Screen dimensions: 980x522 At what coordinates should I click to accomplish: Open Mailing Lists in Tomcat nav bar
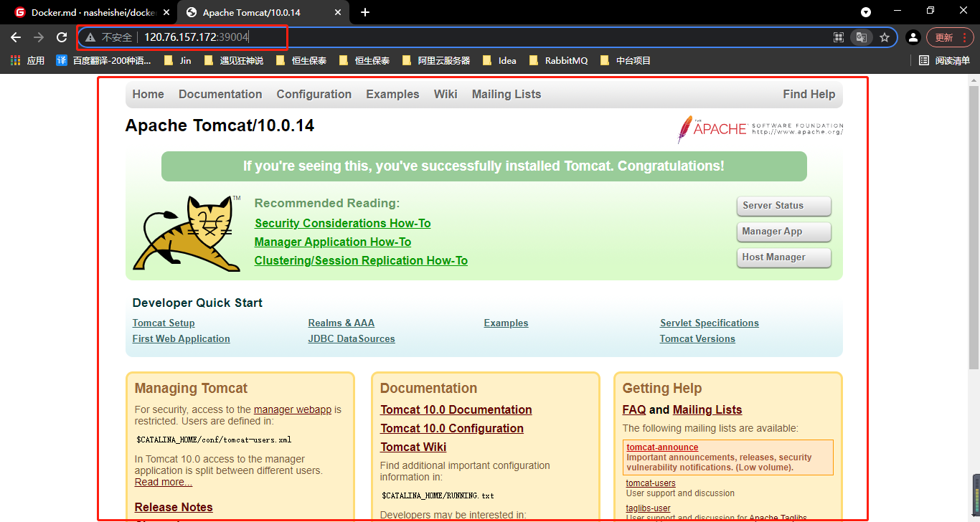[507, 95]
